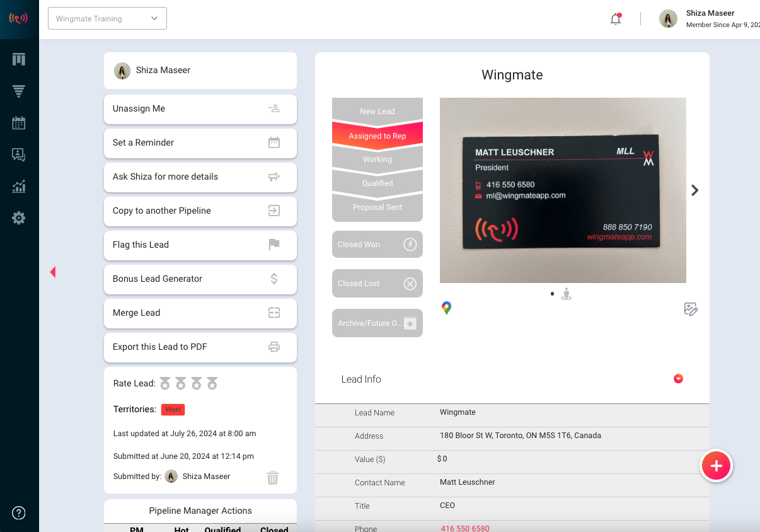
Task: Click the Wingmate logo in top corner
Action: pyautogui.click(x=19, y=18)
